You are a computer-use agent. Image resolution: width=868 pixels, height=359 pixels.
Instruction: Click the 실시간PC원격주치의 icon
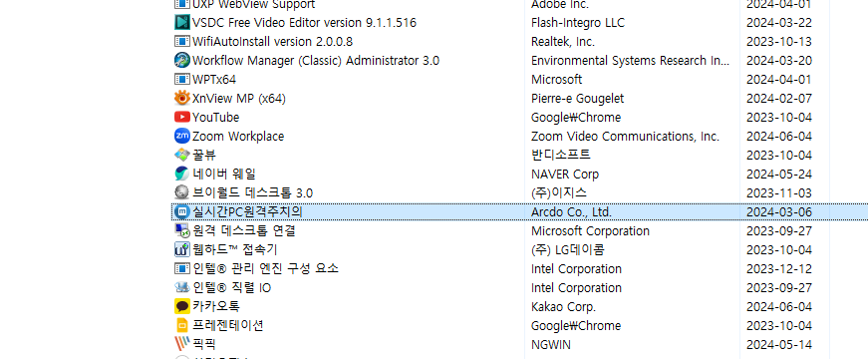181,211
